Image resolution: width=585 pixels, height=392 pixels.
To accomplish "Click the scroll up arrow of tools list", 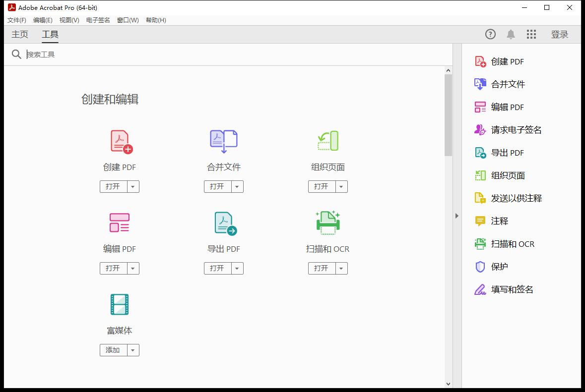I will pos(448,70).
